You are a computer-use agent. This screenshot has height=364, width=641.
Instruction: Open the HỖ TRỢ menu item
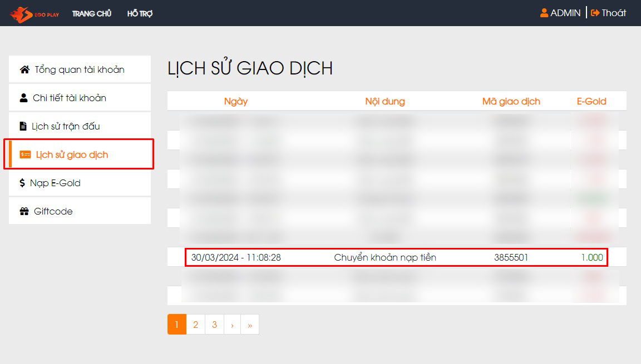click(140, 13)
